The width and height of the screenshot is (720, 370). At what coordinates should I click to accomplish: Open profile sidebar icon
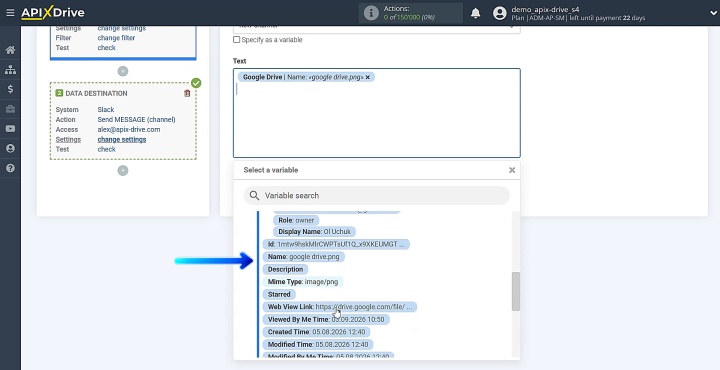10,148
